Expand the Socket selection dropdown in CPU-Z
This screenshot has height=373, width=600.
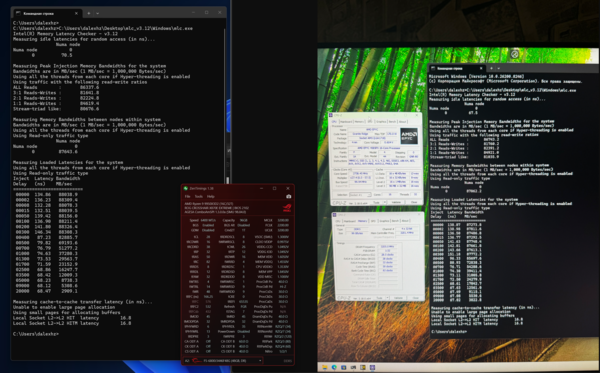360,195
